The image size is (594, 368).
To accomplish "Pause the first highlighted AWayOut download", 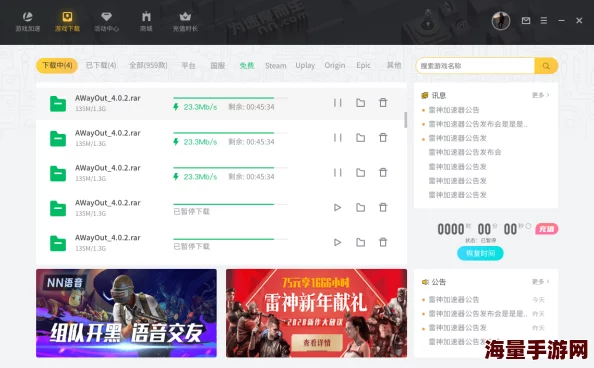I will click(338, 103).
